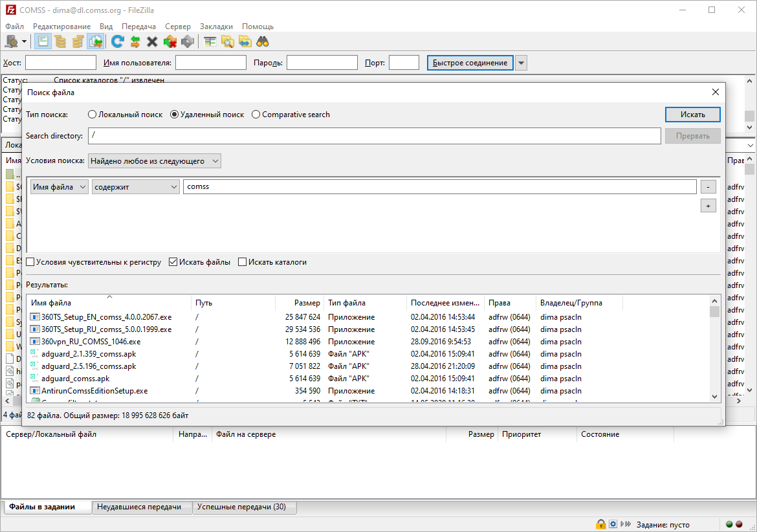Image resolution: width=757 pixels, height=532 pixels.
Task: Uncheck the Искать файлы checkbox
Action: click(x=173, y=262)
